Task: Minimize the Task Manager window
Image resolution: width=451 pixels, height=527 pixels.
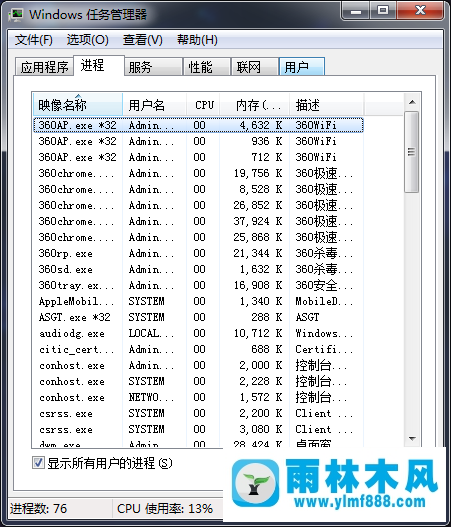Action: [356, 11]
